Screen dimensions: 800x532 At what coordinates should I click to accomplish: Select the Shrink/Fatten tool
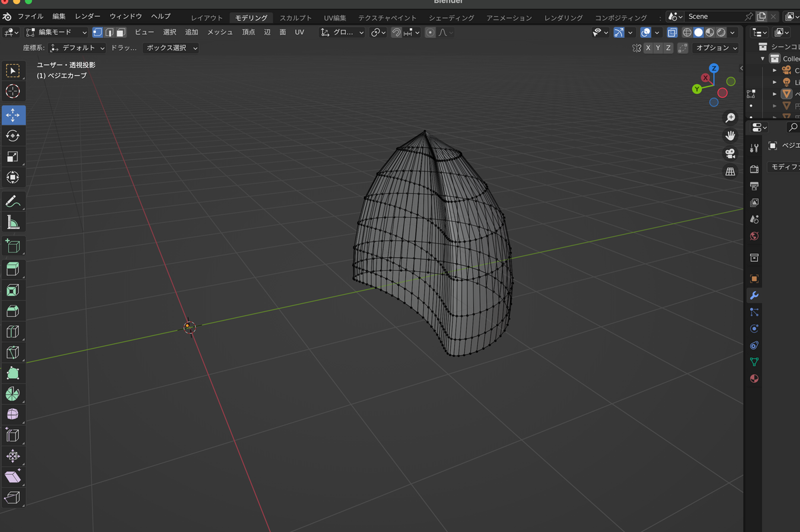tap(13, 456)
